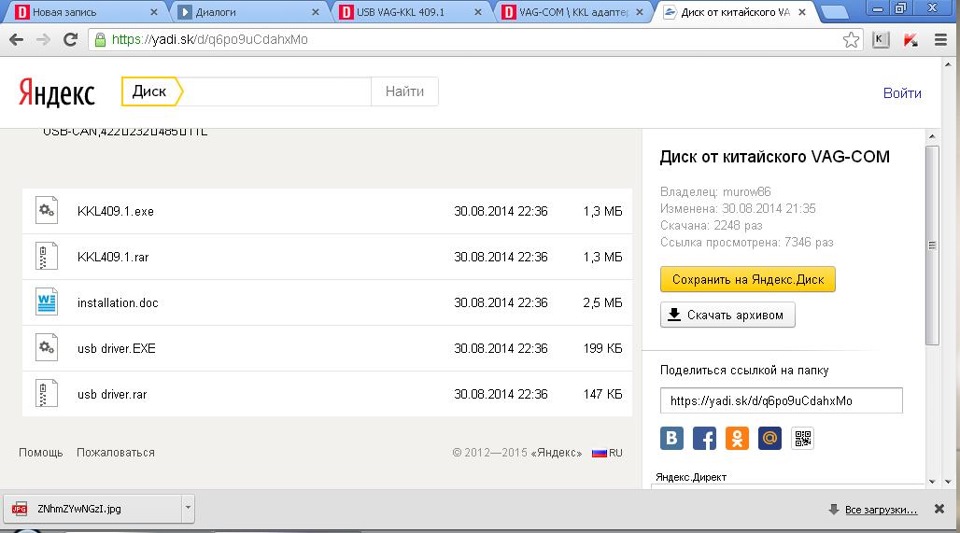
Task: Click the Yandex logo
Action: tap(56, 92)
